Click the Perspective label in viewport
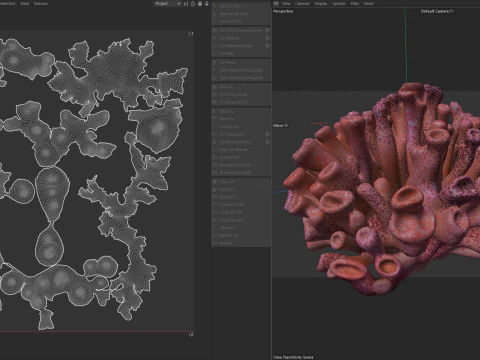480x360 pixels. tap(283, 11)
